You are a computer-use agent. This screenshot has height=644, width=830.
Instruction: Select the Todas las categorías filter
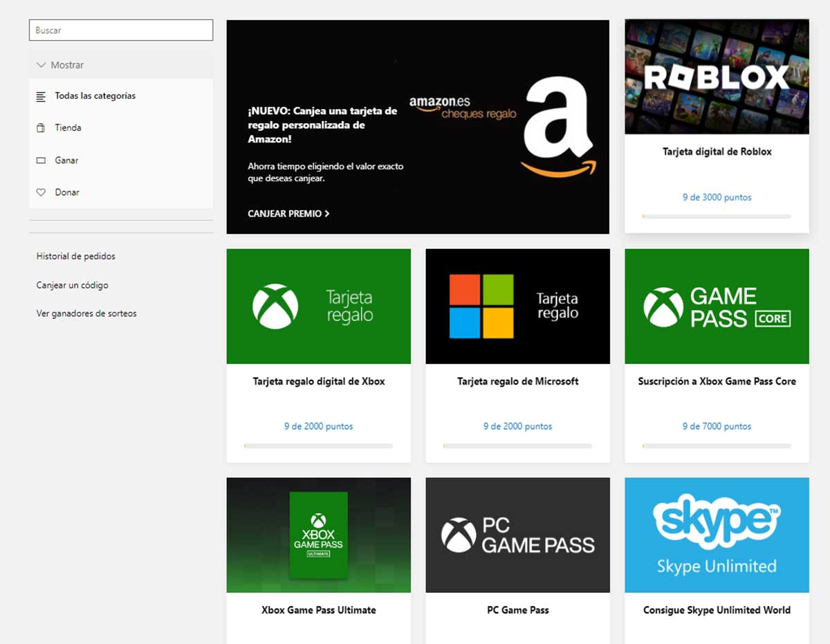pos(95,96)
